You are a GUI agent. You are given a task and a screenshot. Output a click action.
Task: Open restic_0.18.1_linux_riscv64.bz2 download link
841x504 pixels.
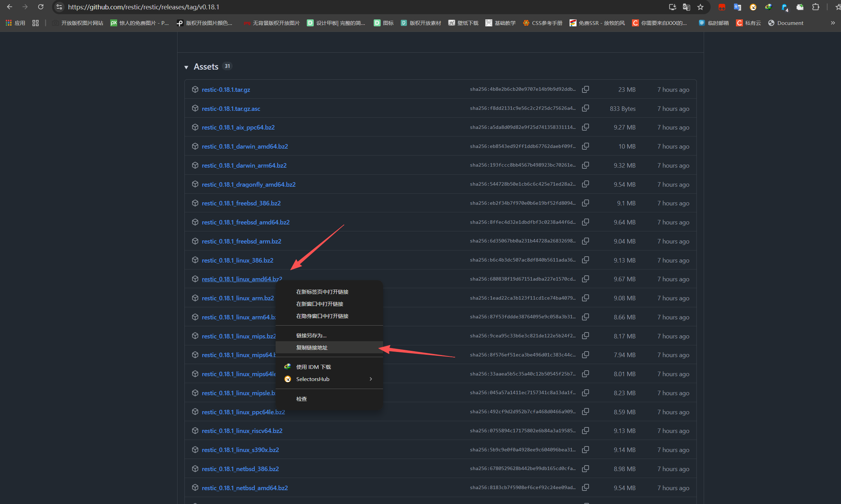pos(242,431)
